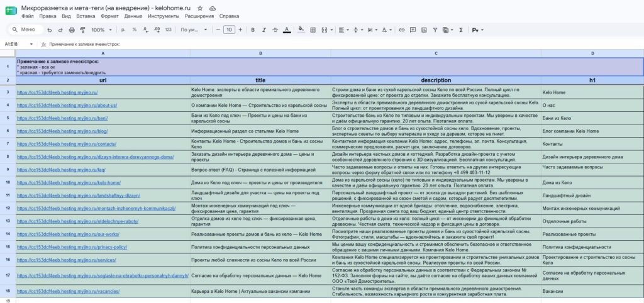
Task: Click the Redo arrow in toolbar
Action: [x=60, y=30]
